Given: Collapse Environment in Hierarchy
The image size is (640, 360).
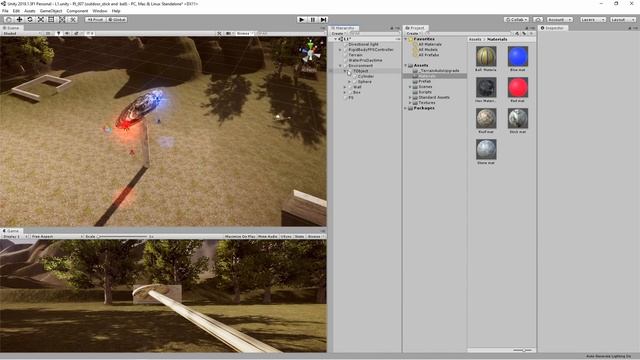Looking at the screenshot, I should point(340,65).
